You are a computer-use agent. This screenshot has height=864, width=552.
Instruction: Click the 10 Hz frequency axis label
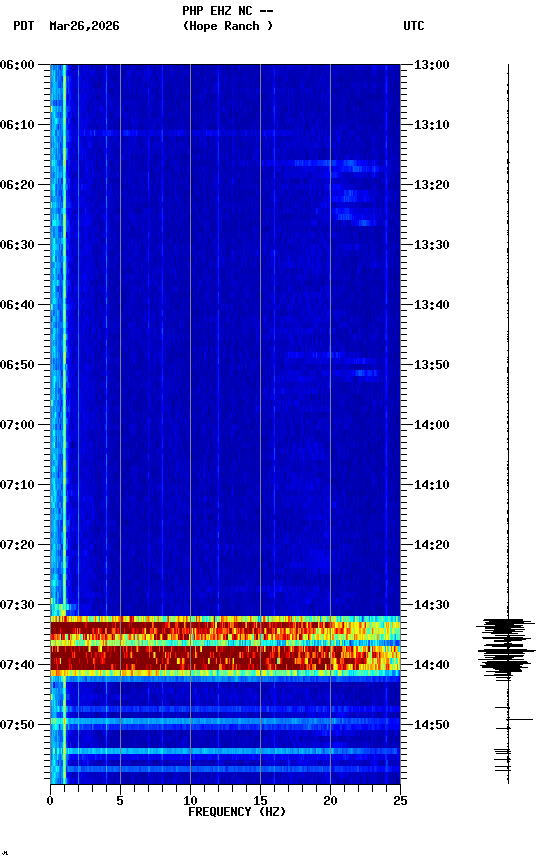pyautogui.click(x=190, y=801)
